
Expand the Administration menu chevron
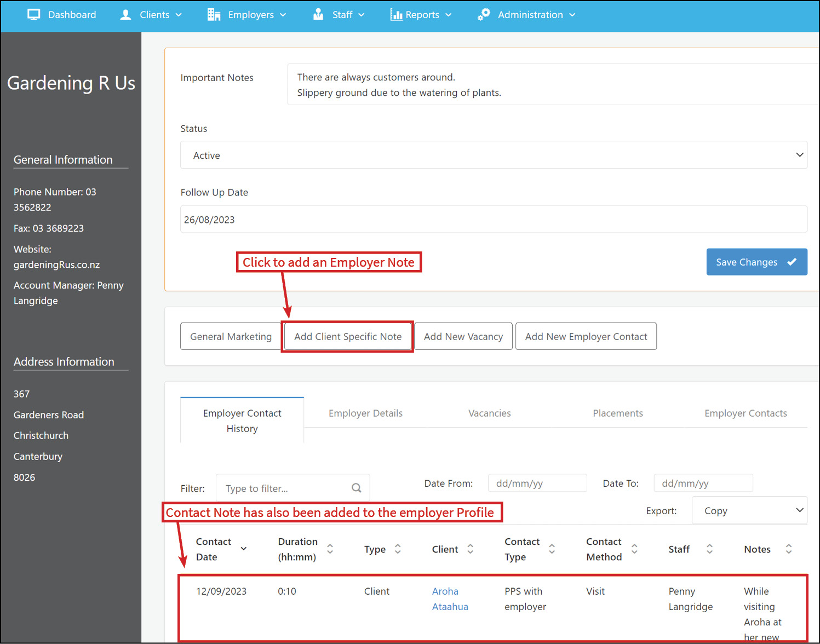click(572, 15)
